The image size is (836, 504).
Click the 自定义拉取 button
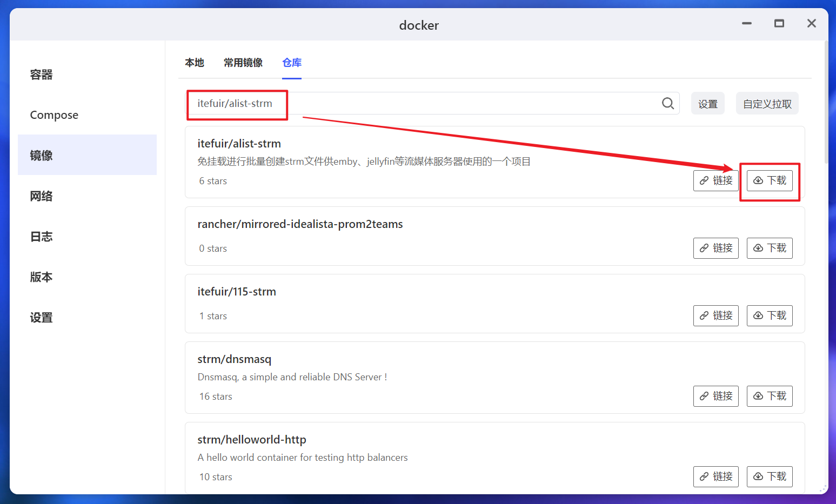pyautogui.click(x=767, y=104)
